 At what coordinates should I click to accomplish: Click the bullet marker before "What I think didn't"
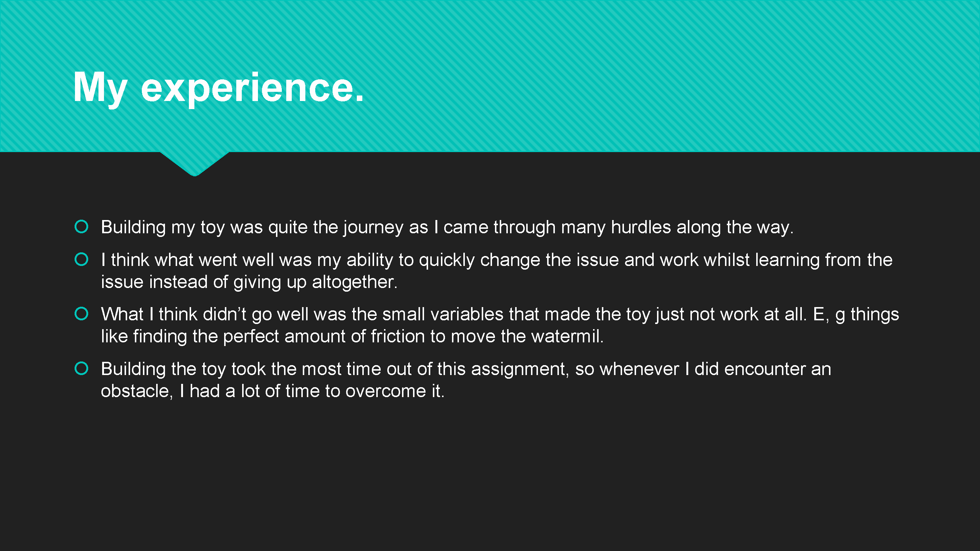(x=82, y=314)
